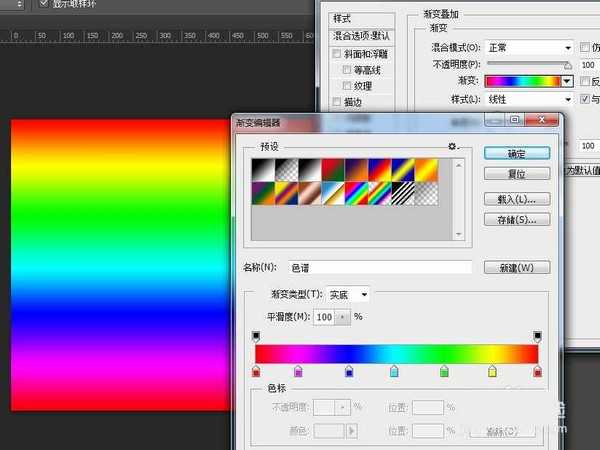Select the cyan color stop
600x450 pixels.
point(394,372)
